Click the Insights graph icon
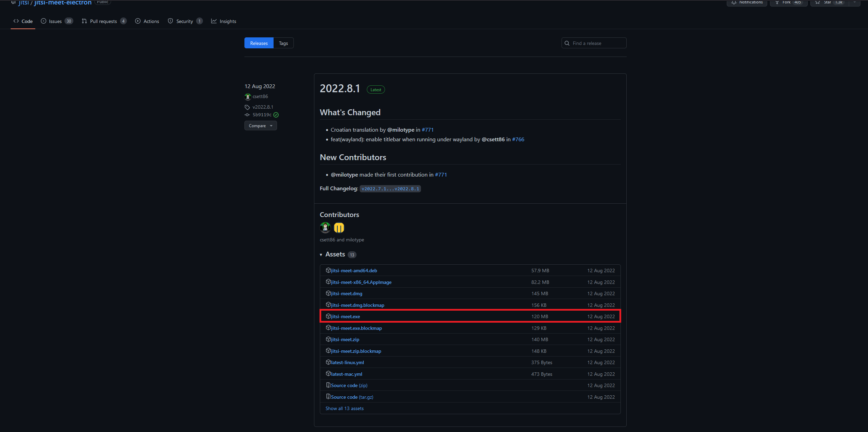Image resolution: width=868 pixels, height=432 pixels. pos(214,21)
